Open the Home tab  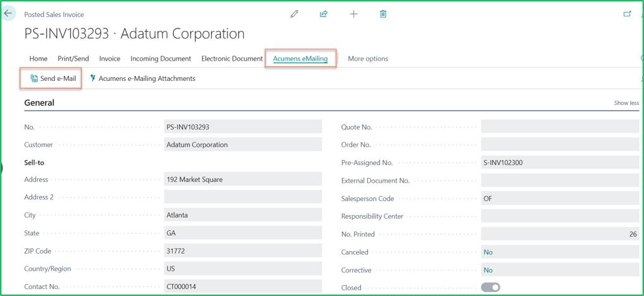[38, 59]
